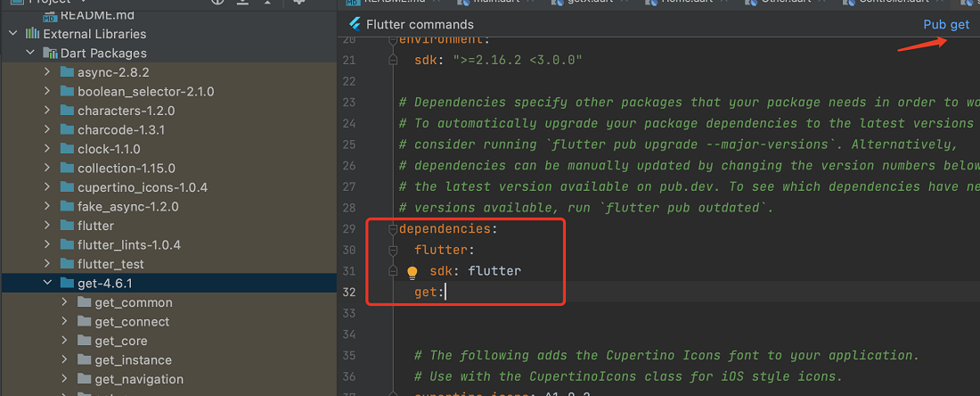The width and height of the screenshot is (980, 396).
Task: Click the fold end marker at line 21
Action: pos(393,60)
